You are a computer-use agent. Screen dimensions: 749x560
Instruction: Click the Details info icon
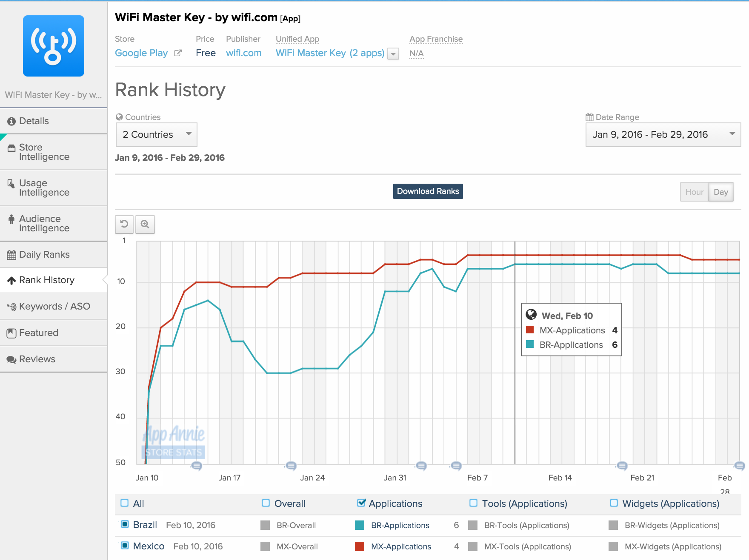coord(11,122)
